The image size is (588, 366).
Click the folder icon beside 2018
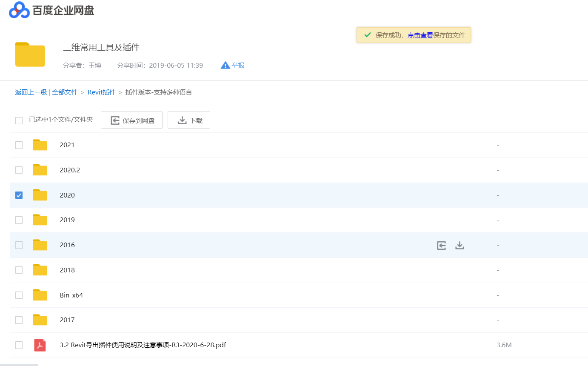pos(40,270)
